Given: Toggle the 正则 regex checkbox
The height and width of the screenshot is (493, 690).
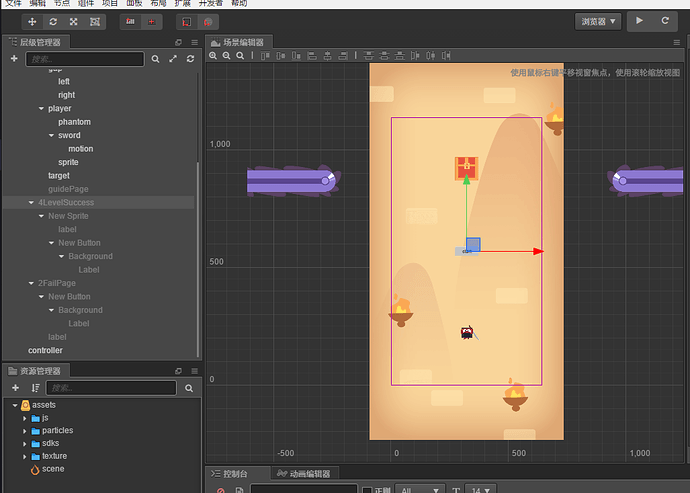Looking at the screenshot, I should [367, 490].
